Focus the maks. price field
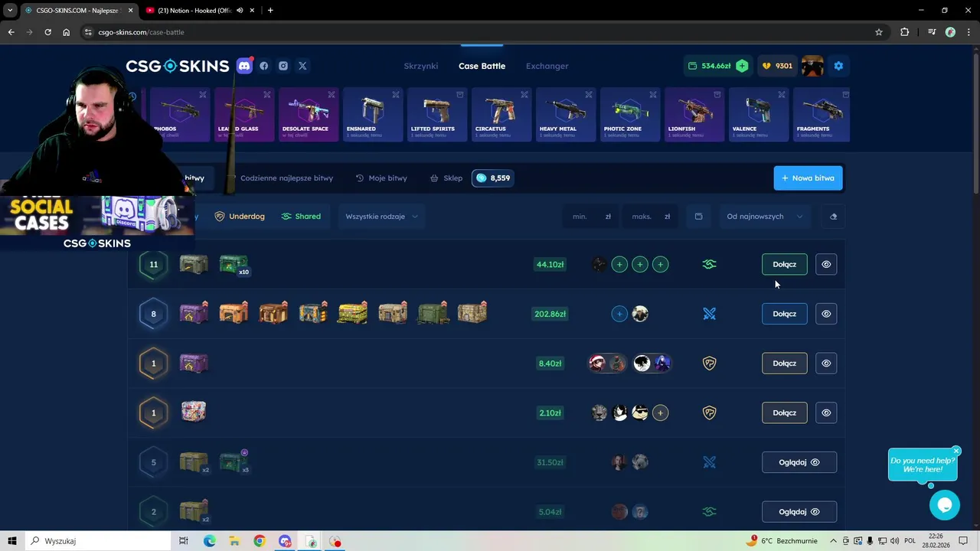The image size is (980, 551). [x=650, y=217]
